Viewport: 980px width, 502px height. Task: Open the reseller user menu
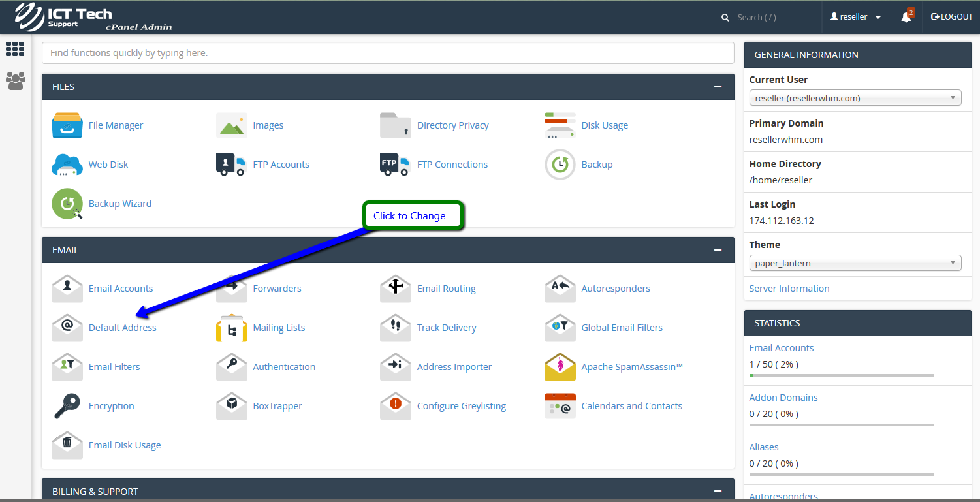click(x=855, y=17)
